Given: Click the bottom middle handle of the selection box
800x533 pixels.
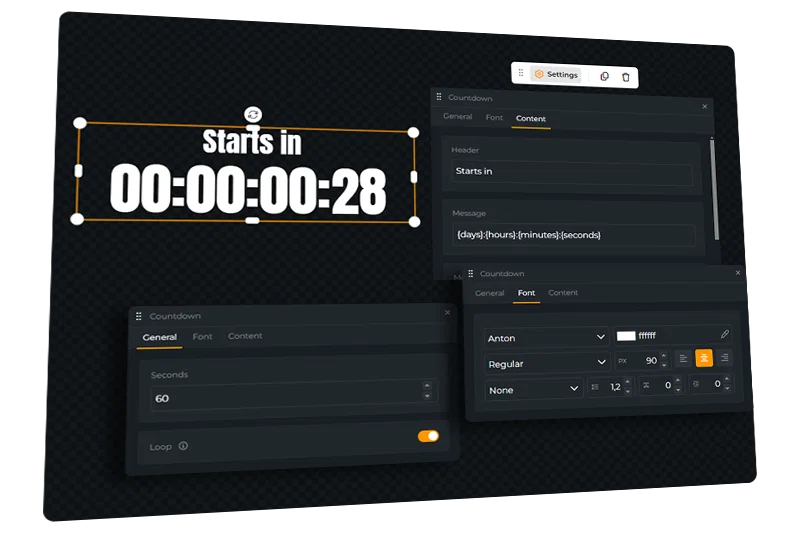Looking at the screenshot, I should [x=253, y=220].
